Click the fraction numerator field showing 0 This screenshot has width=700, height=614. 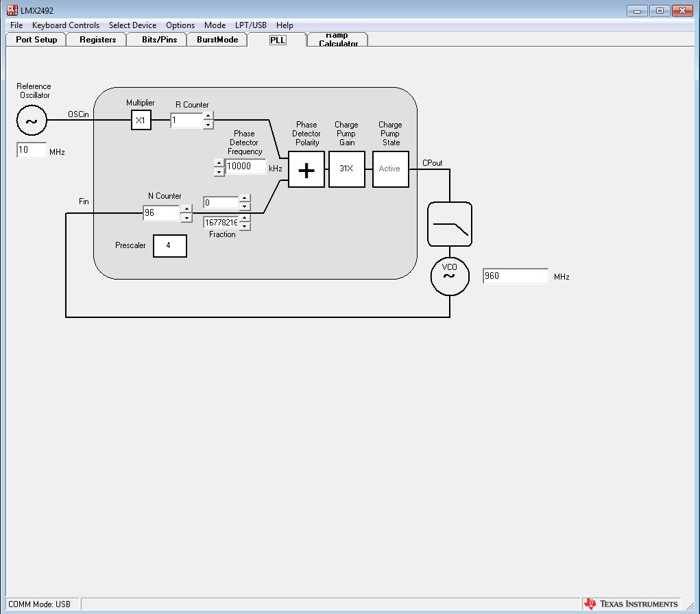221,203
